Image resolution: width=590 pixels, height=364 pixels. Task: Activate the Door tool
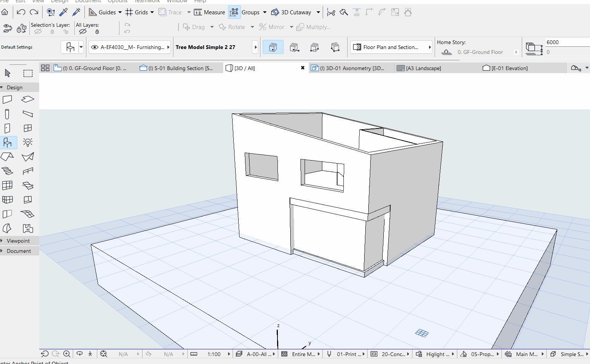coord(7,128)
